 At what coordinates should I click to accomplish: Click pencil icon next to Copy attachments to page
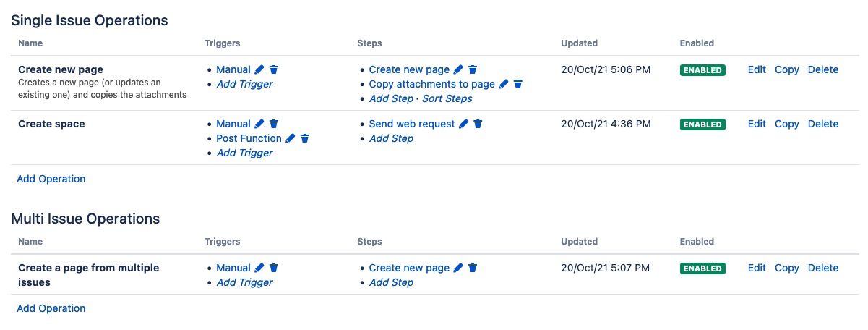504,85
